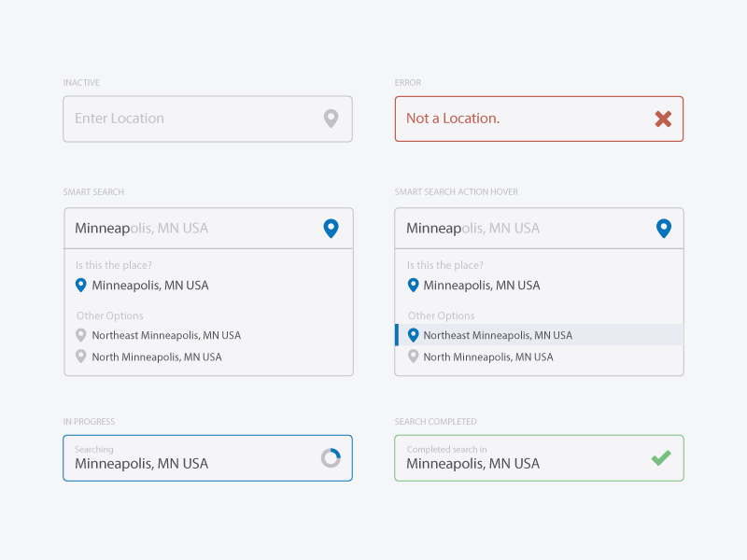Click blue pin on highlighted Northeast Minneapolis row
Viewport: 747px width, 560px height.
pyautogui.click(x=413, y=335)
